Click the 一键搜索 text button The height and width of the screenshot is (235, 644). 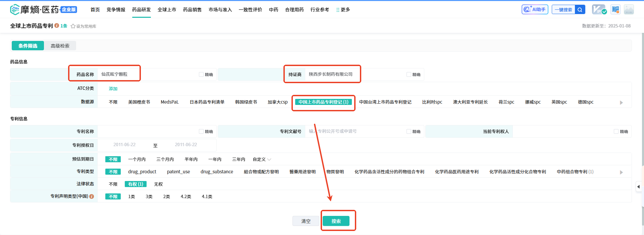pyautogui.click(x=563, y=9)
